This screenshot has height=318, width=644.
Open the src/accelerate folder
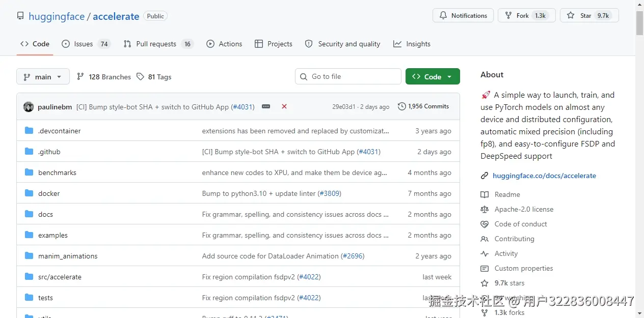tap(60, 277)
